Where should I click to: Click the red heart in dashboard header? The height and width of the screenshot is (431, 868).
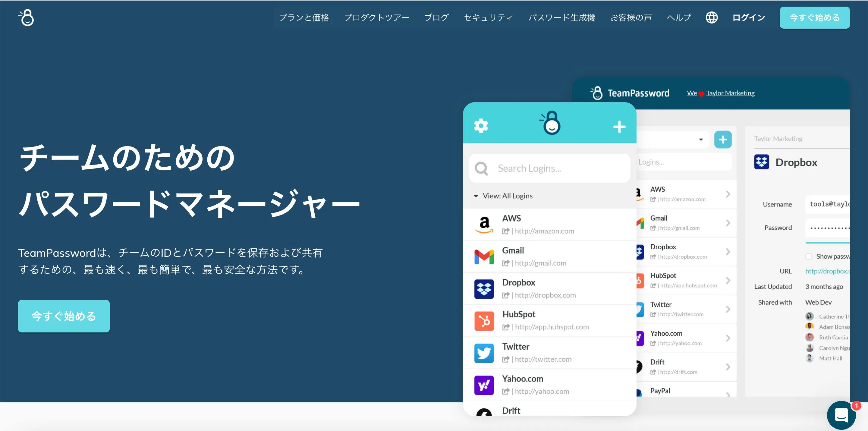tap(701, 94)
